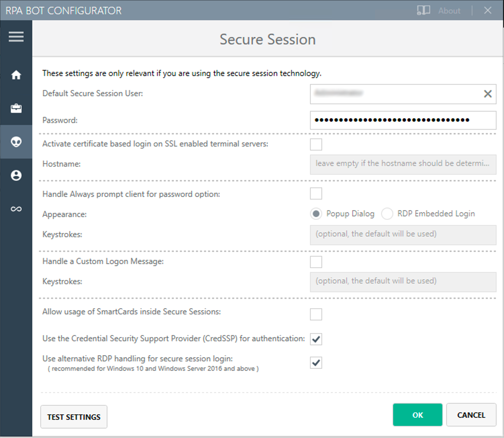
Task: Select the infinity icon in sidebar
Action: click(16, 209)
